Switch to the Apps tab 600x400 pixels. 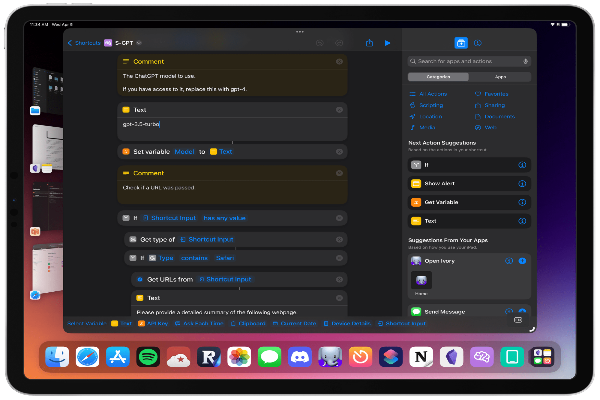(x=500, y=77)
